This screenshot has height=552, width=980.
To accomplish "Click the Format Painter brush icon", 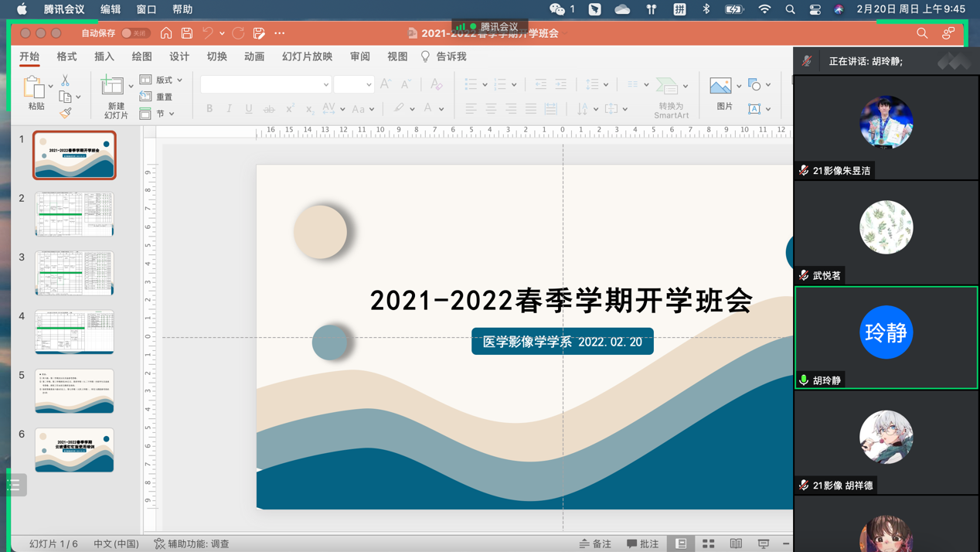I will (66, 114).
